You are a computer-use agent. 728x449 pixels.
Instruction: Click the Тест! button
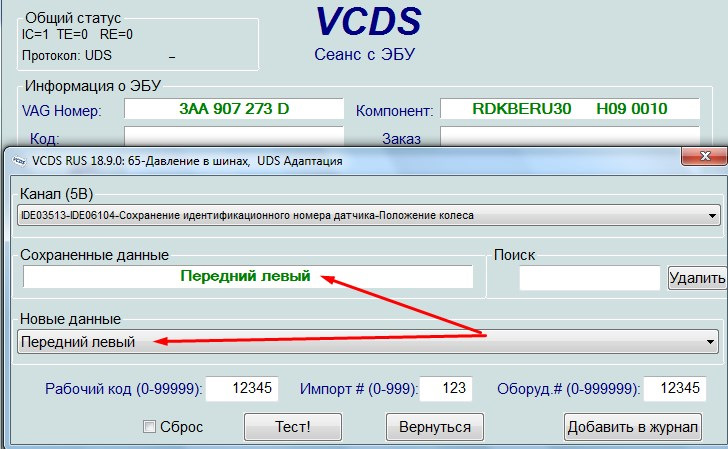click(x=292, y=426)
